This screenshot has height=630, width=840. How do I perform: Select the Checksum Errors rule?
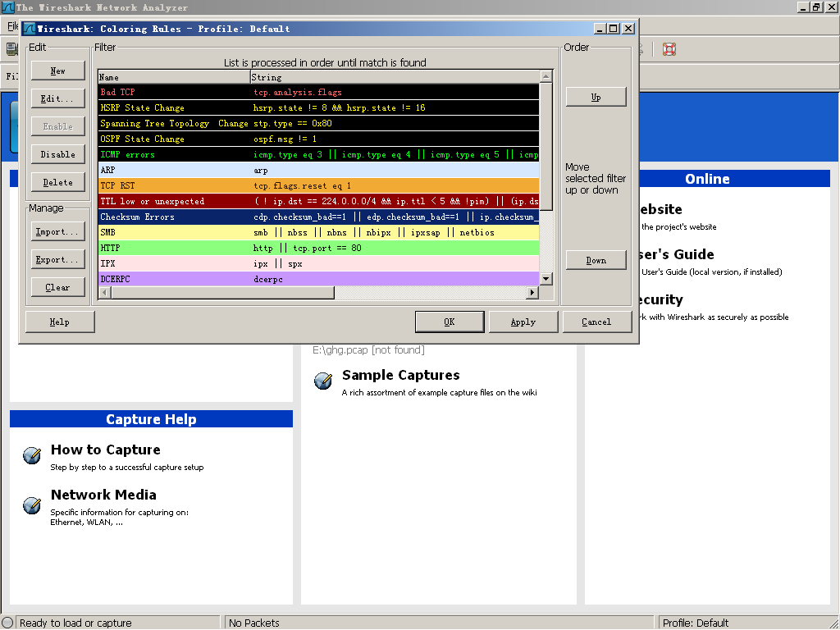coord(319,217)
